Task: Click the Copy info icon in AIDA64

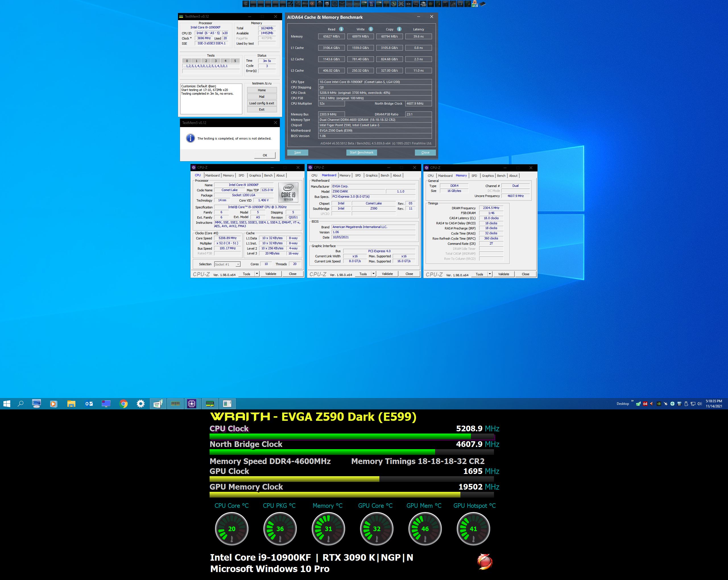Action: (x=399, y=29)
